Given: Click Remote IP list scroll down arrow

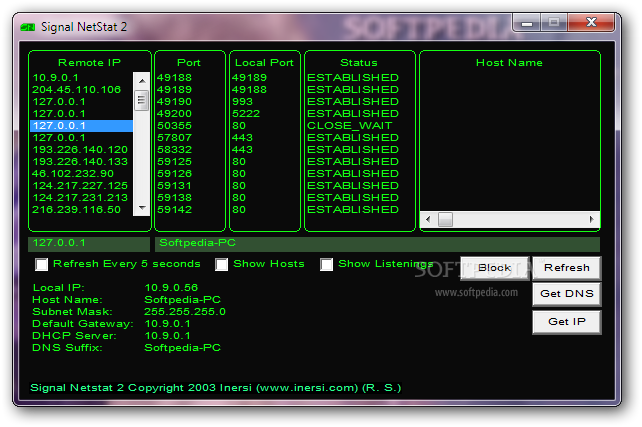Looking at the screenshot, I should coord(142,208).
